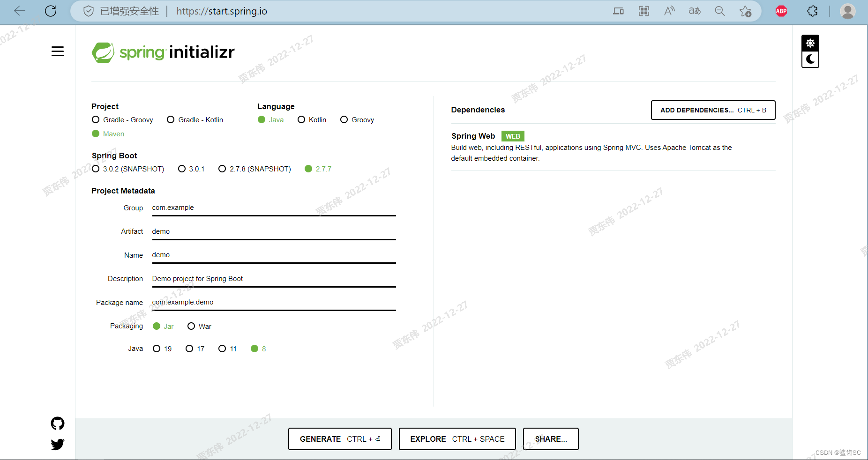This screenshot has height=460, width=868.
Task: Select Gradle - Groovy project
Action: [x=123, y=120]
